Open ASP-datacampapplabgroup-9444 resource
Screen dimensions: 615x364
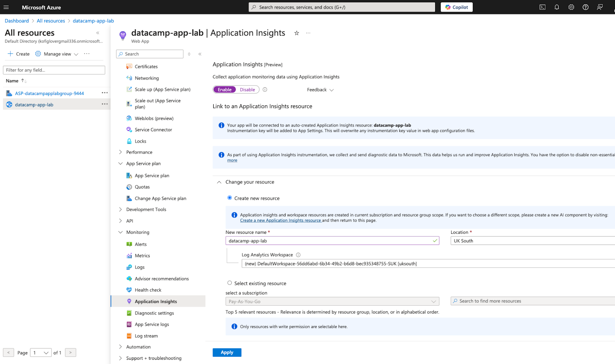tap(49, 93)
